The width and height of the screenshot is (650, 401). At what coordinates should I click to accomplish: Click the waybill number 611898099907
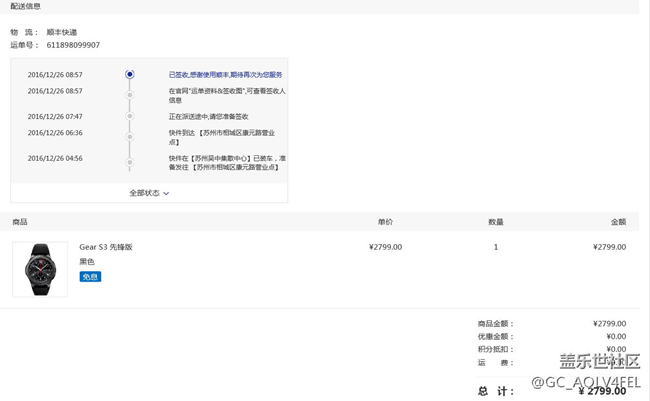point(73,45)
